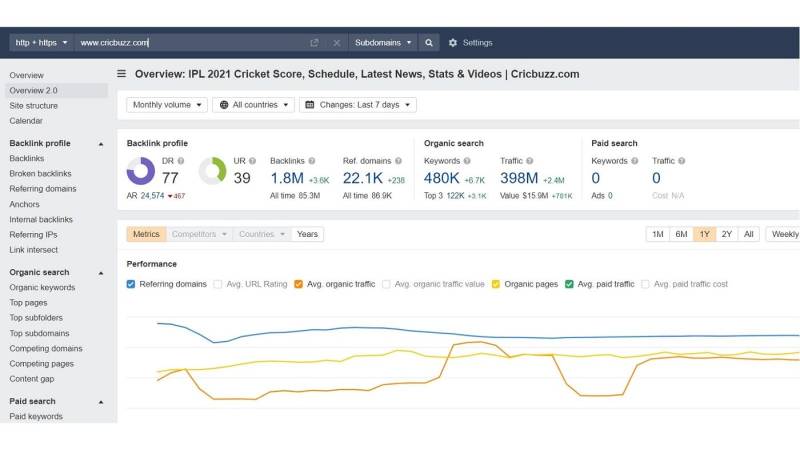
Task: Open Broken backlinks report
Action: coord(40,173)
